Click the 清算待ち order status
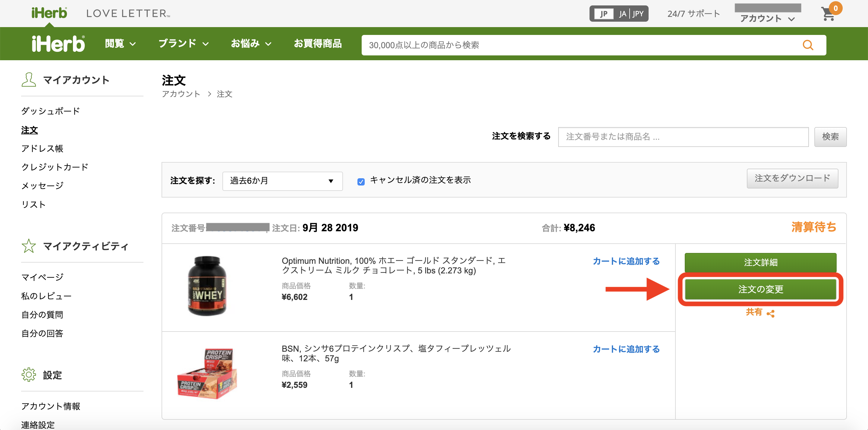Screen dimensions: 868x430 814,227
